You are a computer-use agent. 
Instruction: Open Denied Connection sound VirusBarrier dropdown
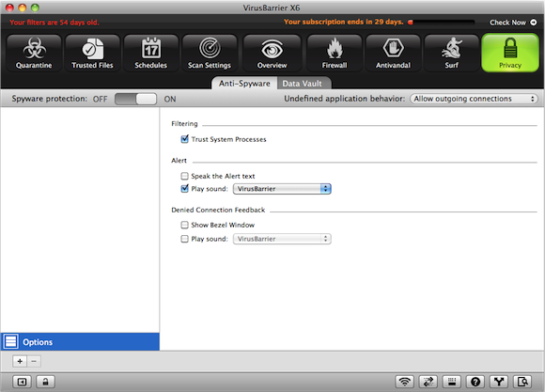tap(282, 239)
